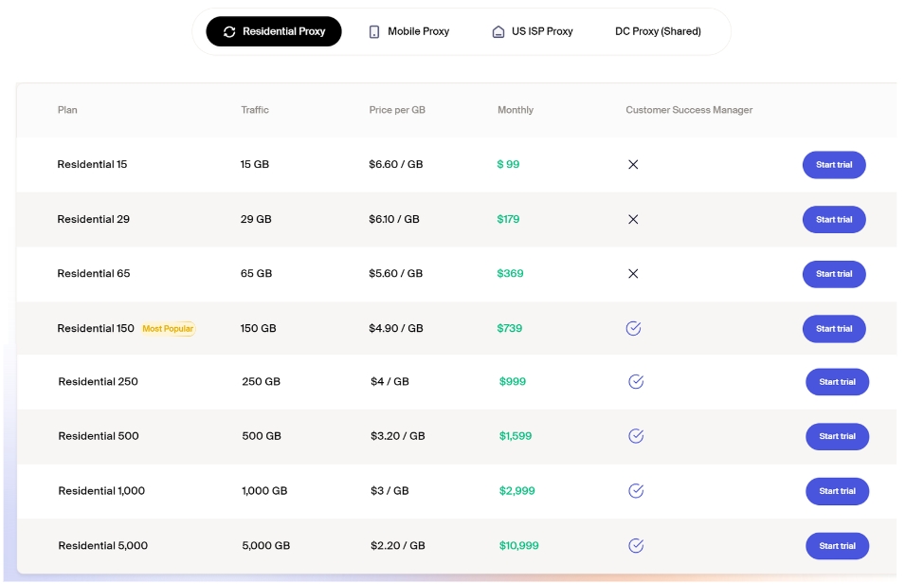Switch to the DC Proxy (Shared) tab
Screen dimensions: 924x584
click(x=658, y=31)
